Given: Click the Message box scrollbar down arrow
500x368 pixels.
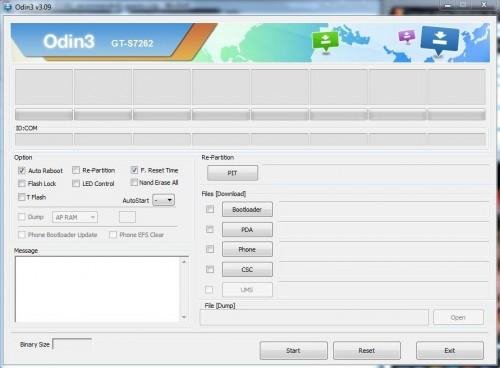Looking at the screenshot, I should [x=184, y=317].
